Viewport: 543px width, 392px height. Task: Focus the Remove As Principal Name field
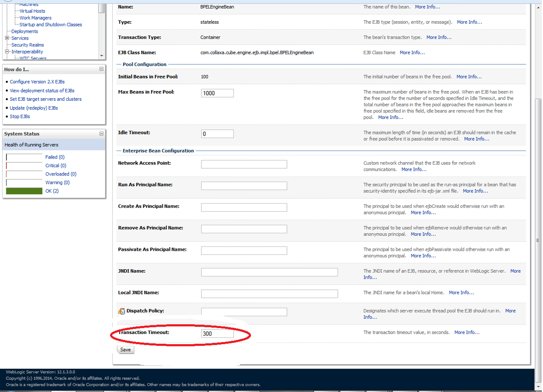point(244,229)
